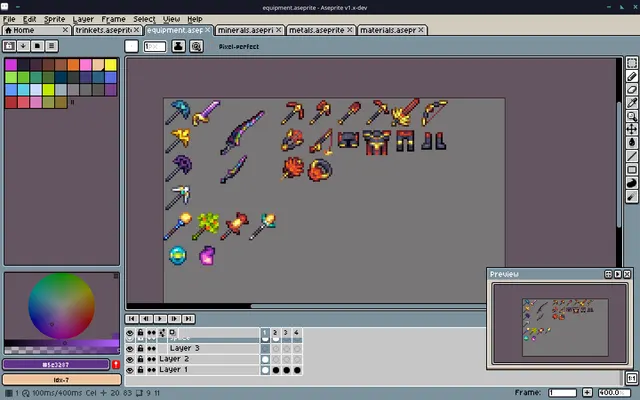This screenshot has width=640, height=400.
Task: Switch to the Home tab
Action: [36, 30]
